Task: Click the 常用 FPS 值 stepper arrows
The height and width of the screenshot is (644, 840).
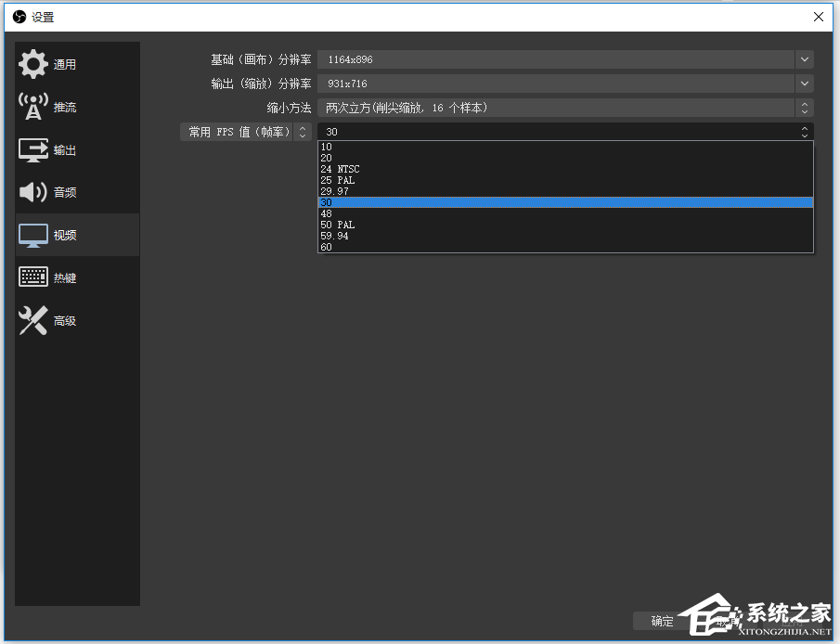Action: tap(303, 132)
